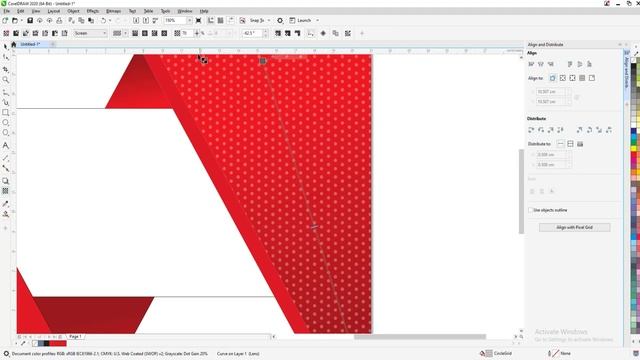Viewport: 640px width, 360px height.
Task: Click the angle value field 42.5°
Action: 252,33
